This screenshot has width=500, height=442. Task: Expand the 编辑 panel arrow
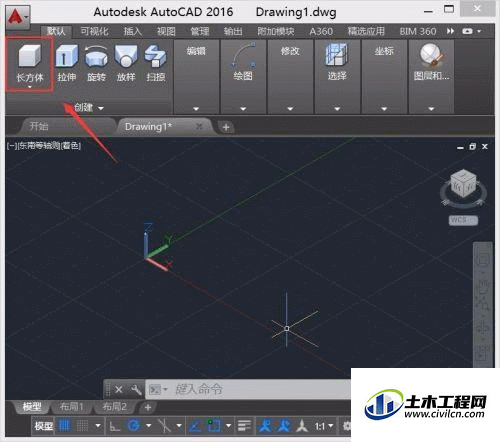coord(196,109)
